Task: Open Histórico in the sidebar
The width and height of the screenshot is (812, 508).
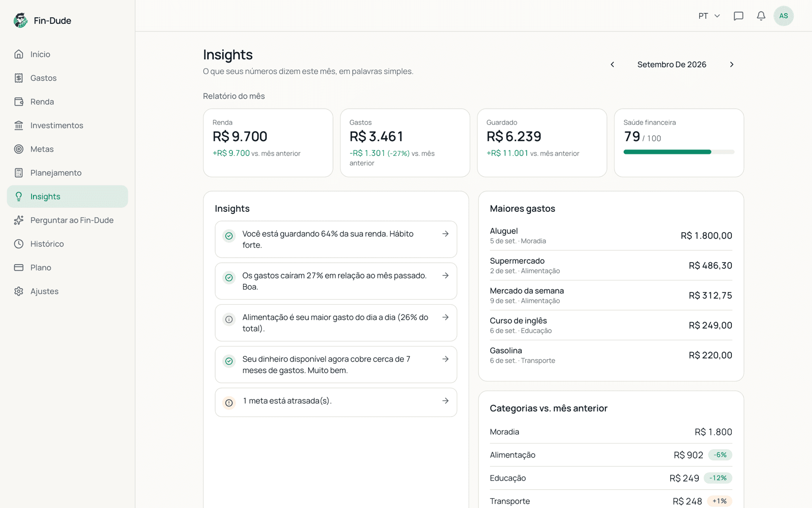Action: pos(67,244)
